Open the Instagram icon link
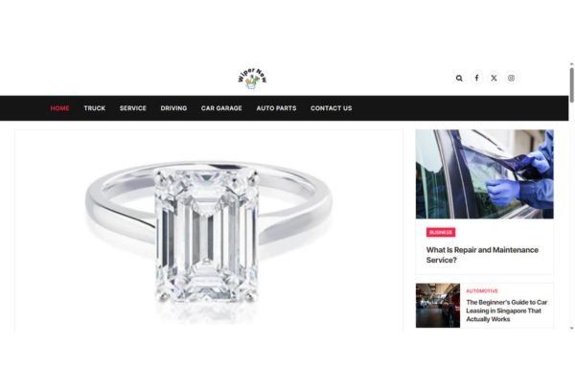Viewport: 575px width, 392px height. (511, 78)
